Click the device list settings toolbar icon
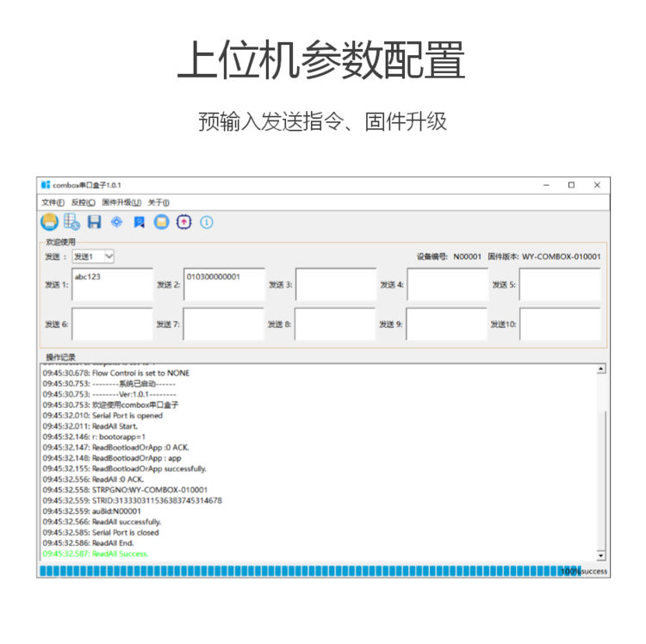Image resolution: width=646 pixels, height=644 pixels. coord(72,222)
